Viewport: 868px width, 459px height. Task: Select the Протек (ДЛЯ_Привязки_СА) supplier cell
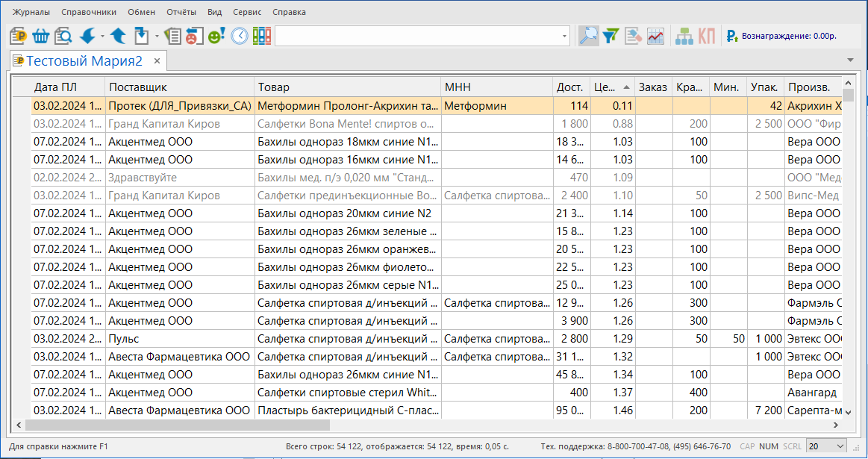[x=180, y=106]
